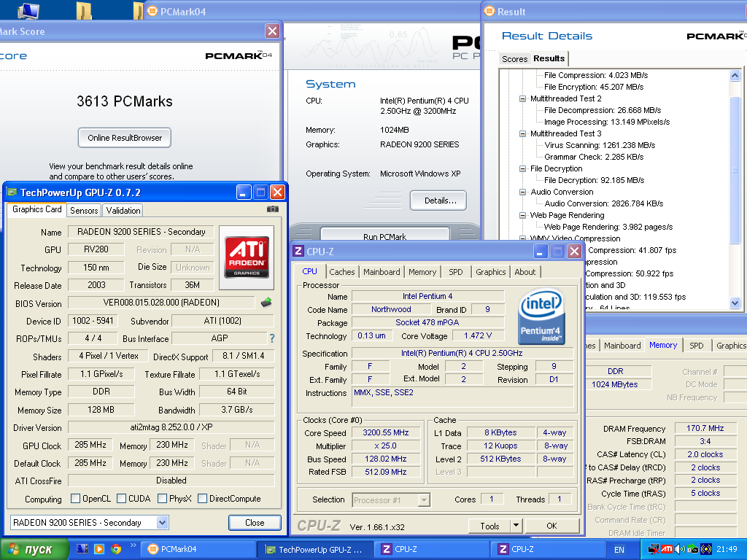Open the Processor #1 selection dropdown
Screen dimensions: 747x560
click(x=424, y=500)
